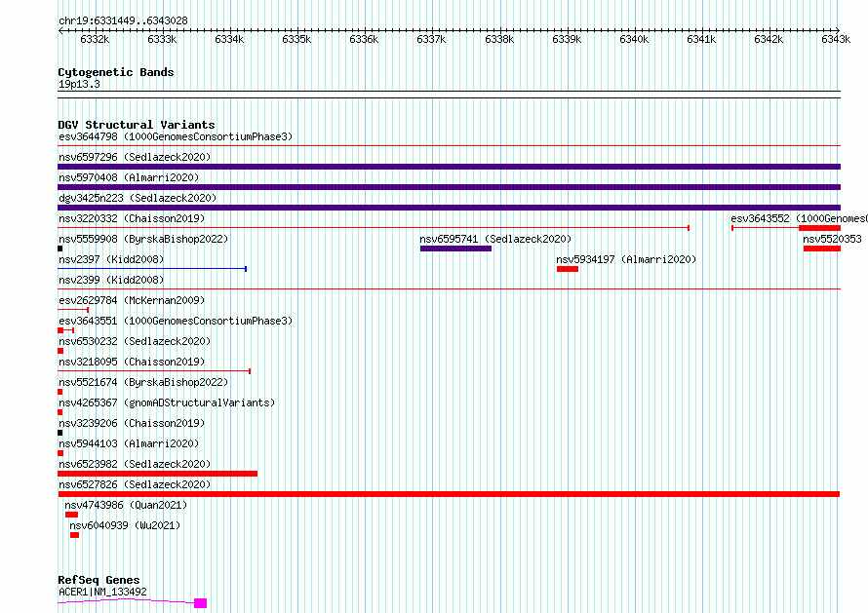Click the RefSeq Genes track title
Screen dimensions: 868x613
99,581
